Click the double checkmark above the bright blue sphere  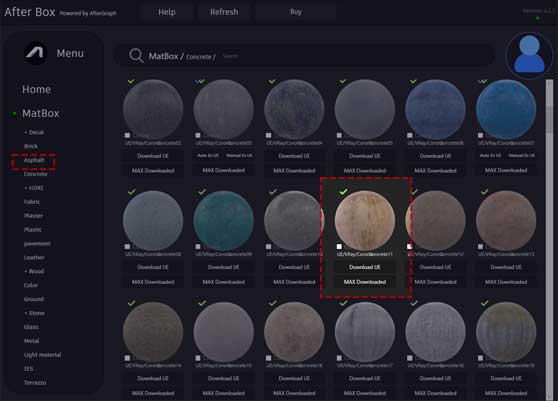482,81
